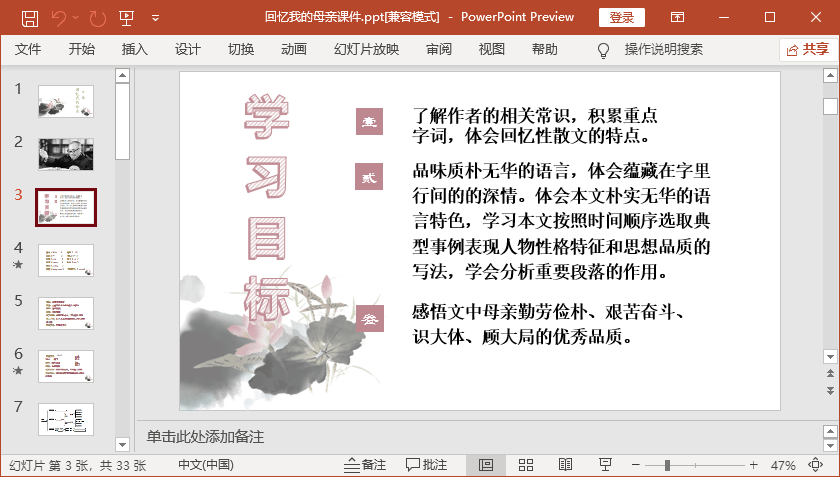Click the thumbnail pane scrollbar thumb
This screenshot has width=840, height=477.
pyautogui.click(x=123, y=122)
